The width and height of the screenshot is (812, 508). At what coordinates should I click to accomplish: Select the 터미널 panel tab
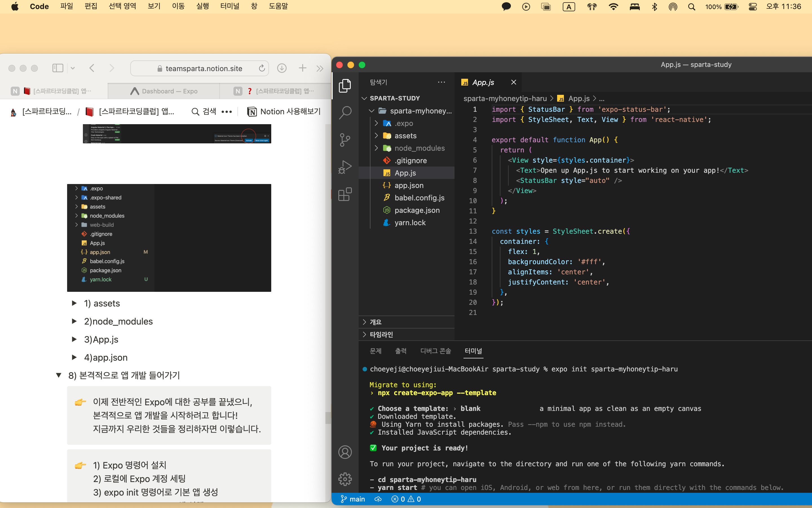(x=473, y=351)
